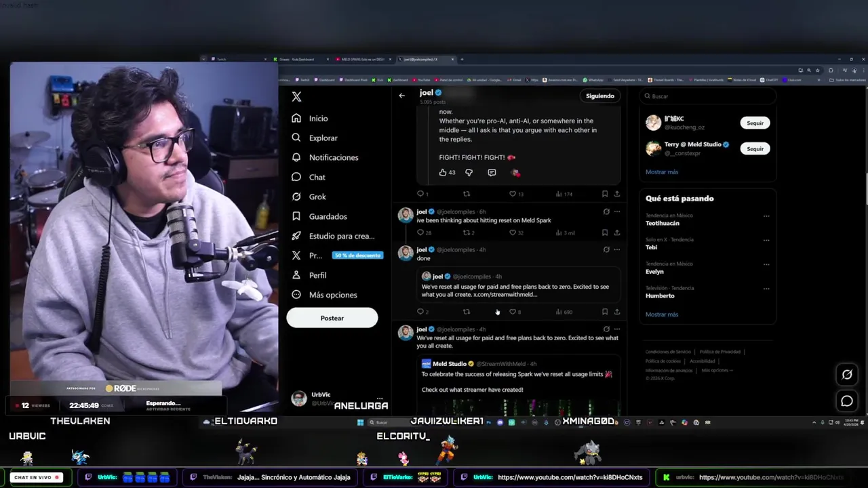Image resolution: width=868 pixels, height=488 pixels.
Task: Click the 50 % de descuento badge
Action: pyautogui.click(x=357, y=256)
